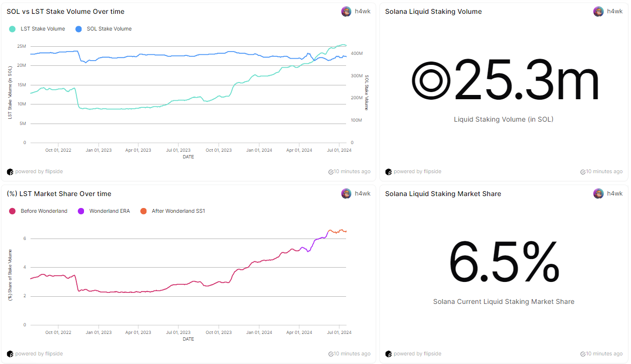The width and height of the screenshot is (631, 364).
Task: Click h4wk avatar on LST Market Share chart
Action: tap(346, 194)
